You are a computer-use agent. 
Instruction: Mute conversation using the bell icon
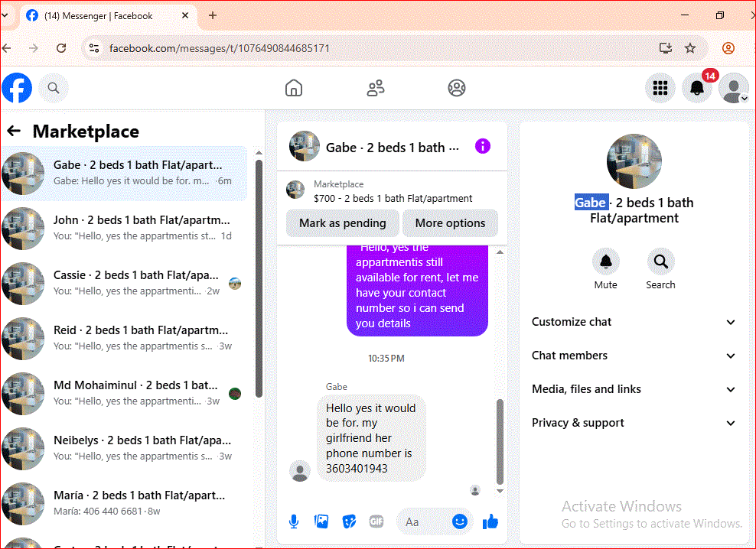[605, 262]
